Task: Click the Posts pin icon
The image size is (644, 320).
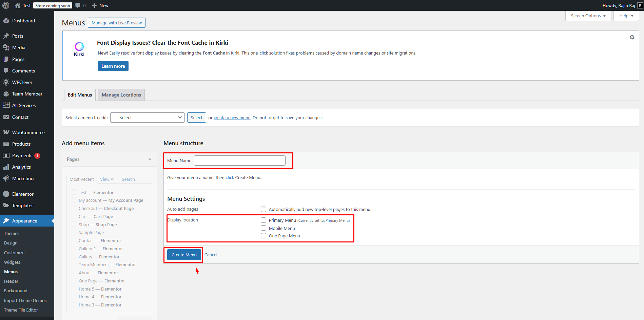Action: (6, 36)
